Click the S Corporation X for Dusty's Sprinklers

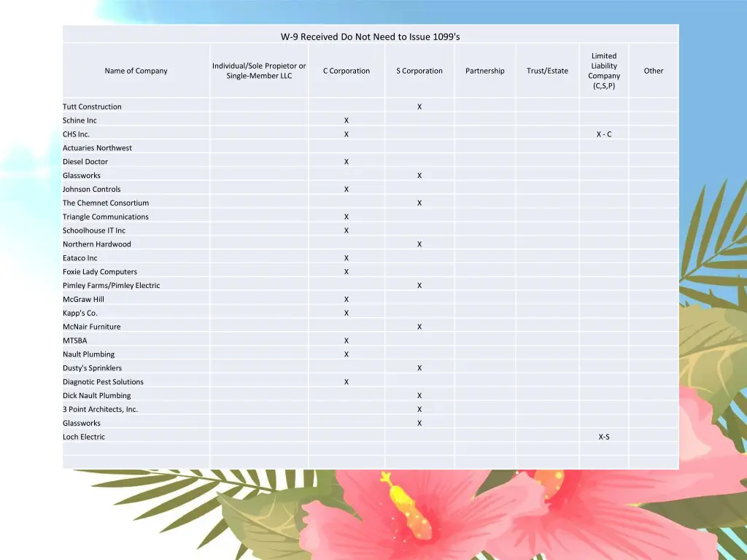point(419,368)
